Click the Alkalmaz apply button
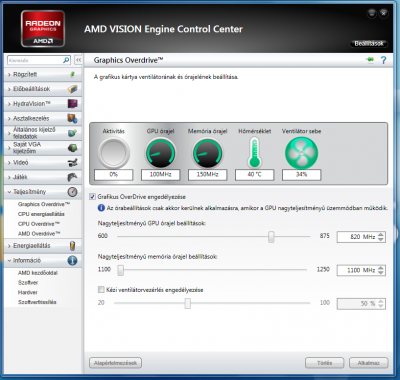 point(369,363)
